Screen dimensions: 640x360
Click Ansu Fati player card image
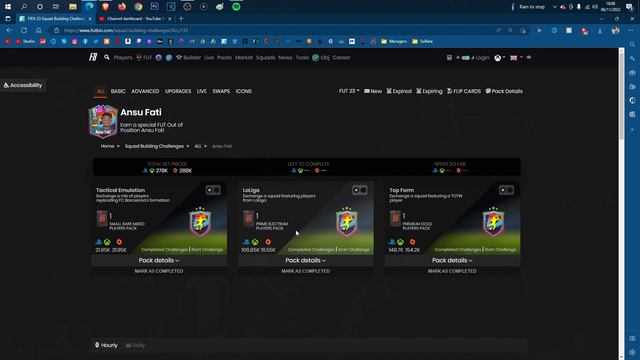click(x=103, y=121)
